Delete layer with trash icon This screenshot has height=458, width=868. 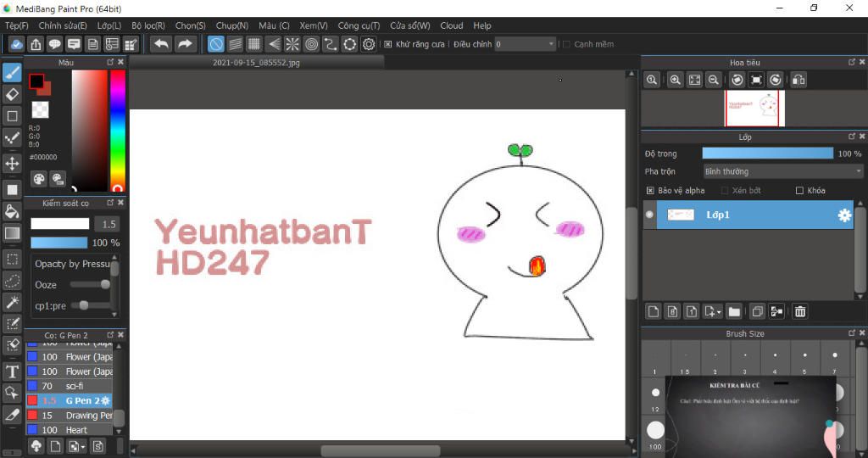click(x=800, y=311)
